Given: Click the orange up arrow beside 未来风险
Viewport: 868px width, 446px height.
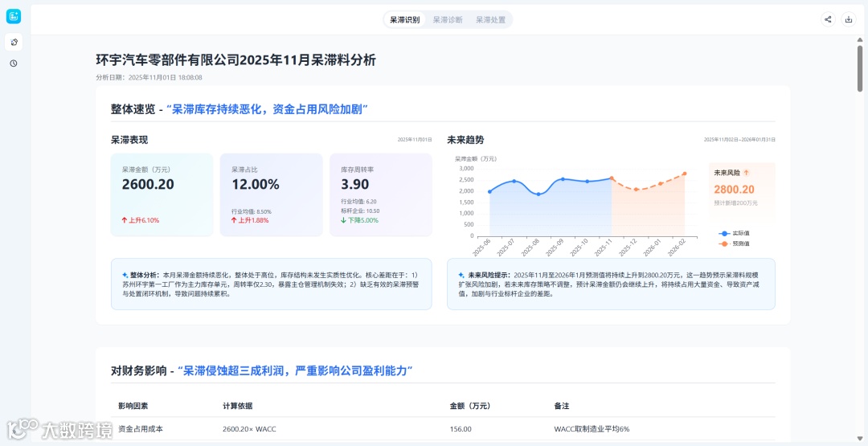Looking at the screenshot, I should point(746,173).
